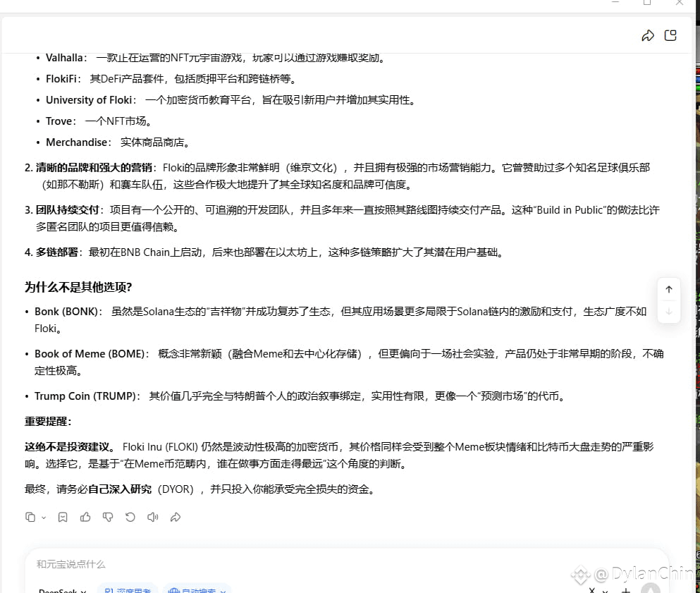Jump to the next message with the down arrow
The height and width of the screenshot is (593, 700).
(669, 312)
